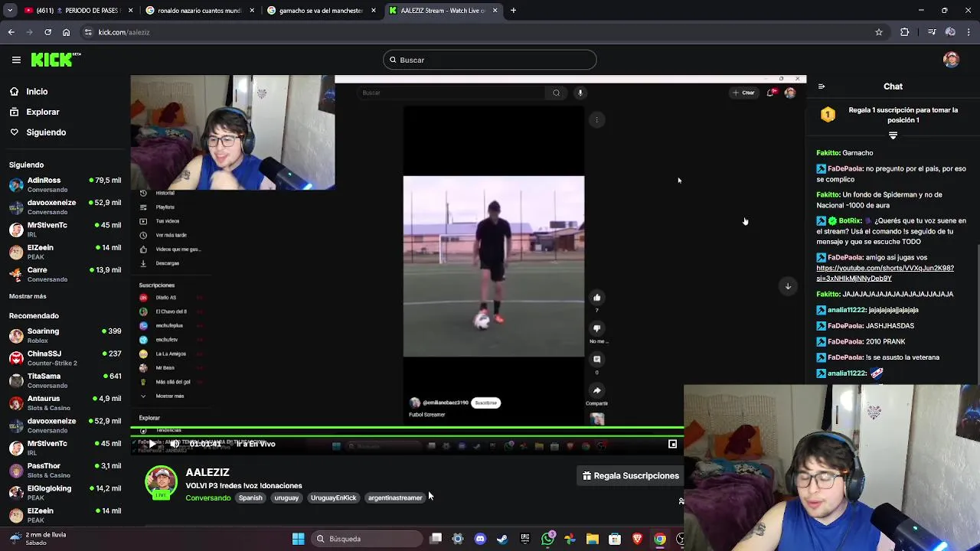Open AALEZIZ channel avatar
This screenshot has height=551, width=980.
click(x=161, y=482)
